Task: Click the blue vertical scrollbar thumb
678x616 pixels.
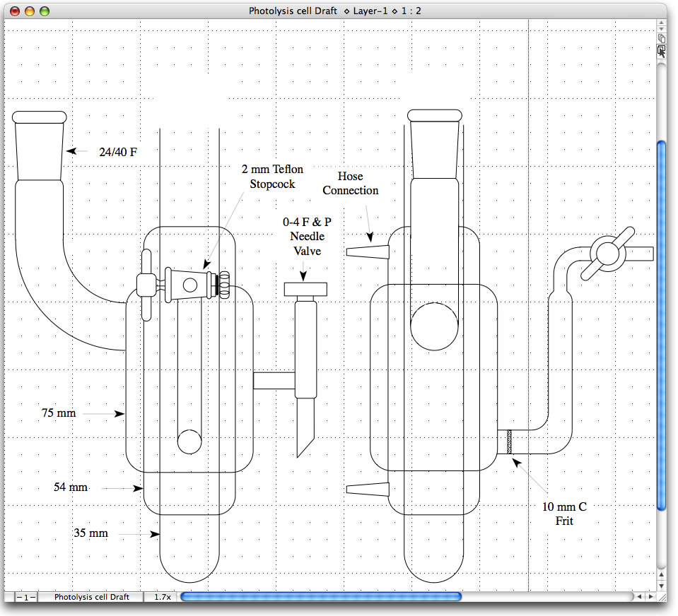Action: tap(661, 325)
